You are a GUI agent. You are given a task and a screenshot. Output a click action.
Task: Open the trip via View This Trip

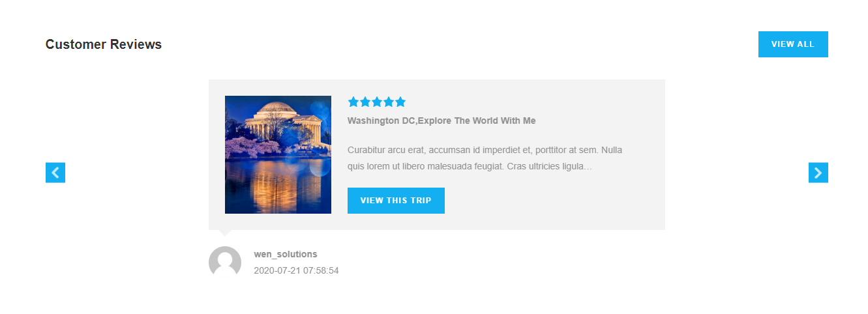396,201
